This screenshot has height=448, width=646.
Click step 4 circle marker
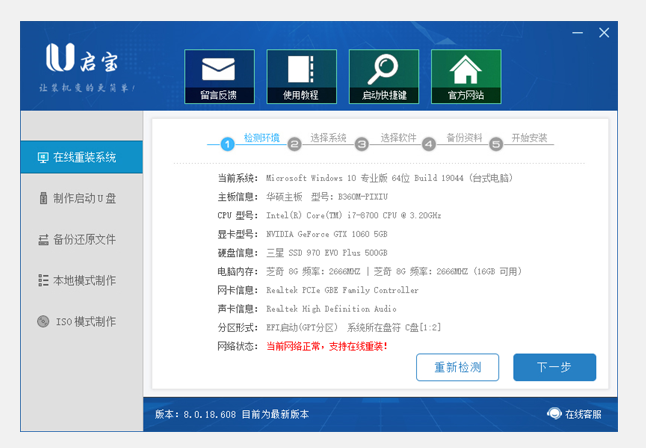[429, 144]
